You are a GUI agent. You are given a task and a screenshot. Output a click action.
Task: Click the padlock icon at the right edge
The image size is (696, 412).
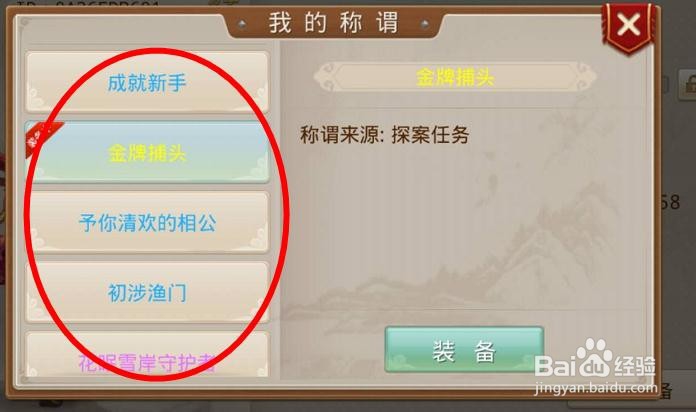(688, 84)
